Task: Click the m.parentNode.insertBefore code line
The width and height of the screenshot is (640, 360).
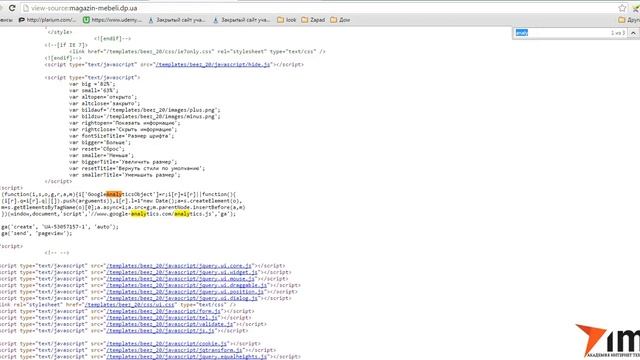Action: tap(123, 207)
